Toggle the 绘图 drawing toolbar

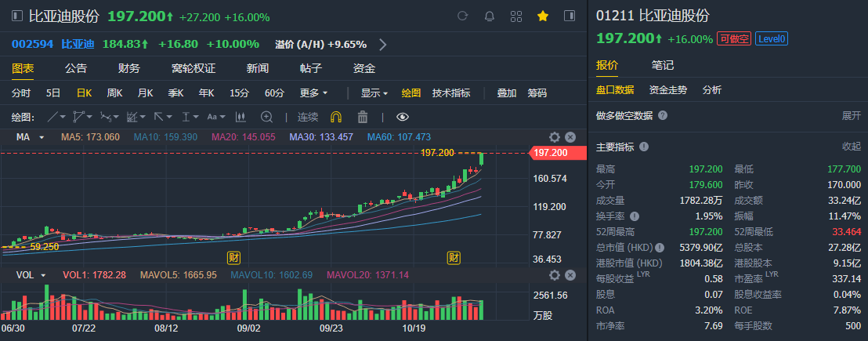click(x=411, y=93)
